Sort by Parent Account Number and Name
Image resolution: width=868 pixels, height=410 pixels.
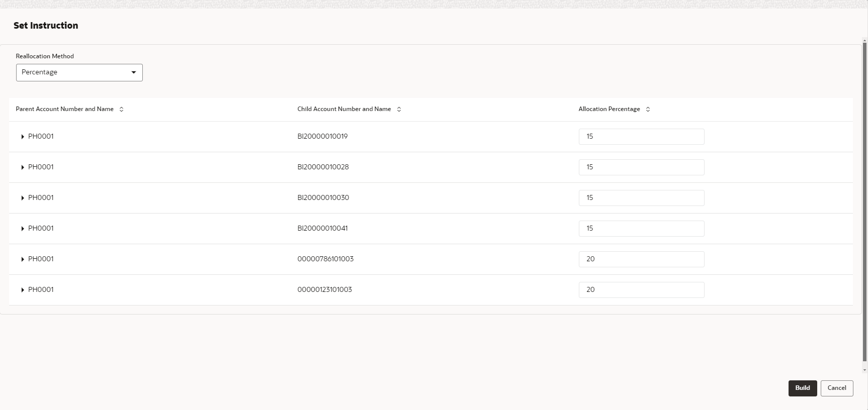coord(121,109)
